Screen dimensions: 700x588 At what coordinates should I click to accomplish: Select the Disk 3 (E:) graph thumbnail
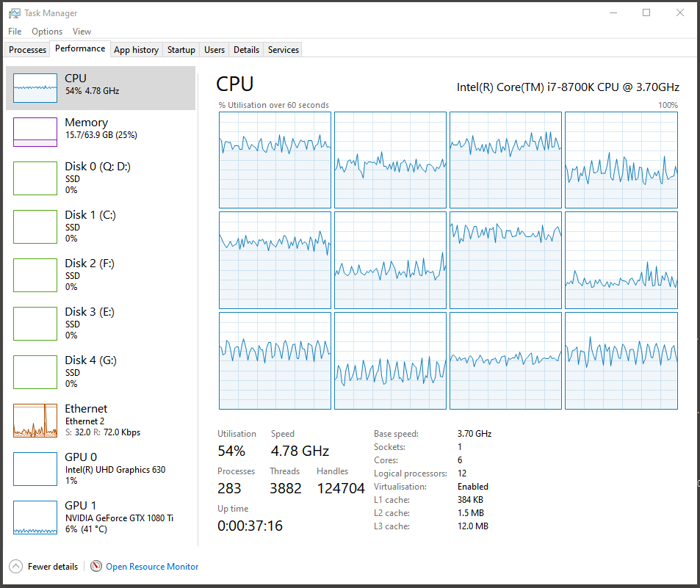(35, 324)
